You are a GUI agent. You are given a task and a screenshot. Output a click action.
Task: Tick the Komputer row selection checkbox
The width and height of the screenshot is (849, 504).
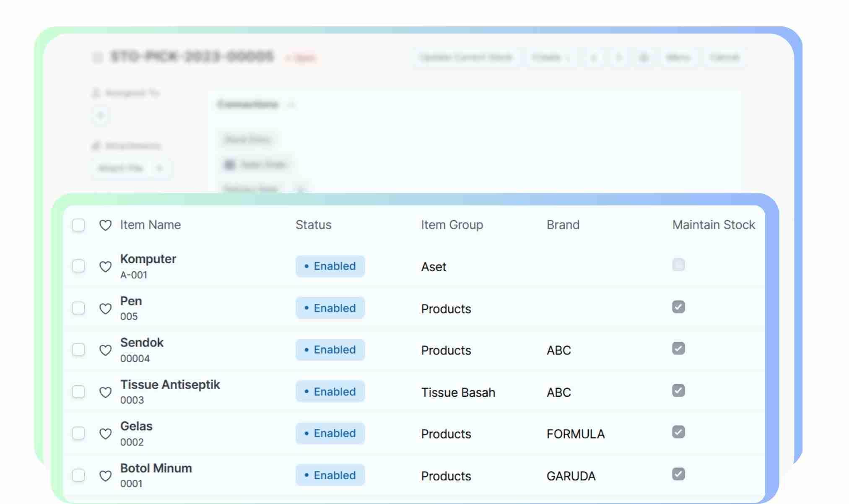click(78, 266)
